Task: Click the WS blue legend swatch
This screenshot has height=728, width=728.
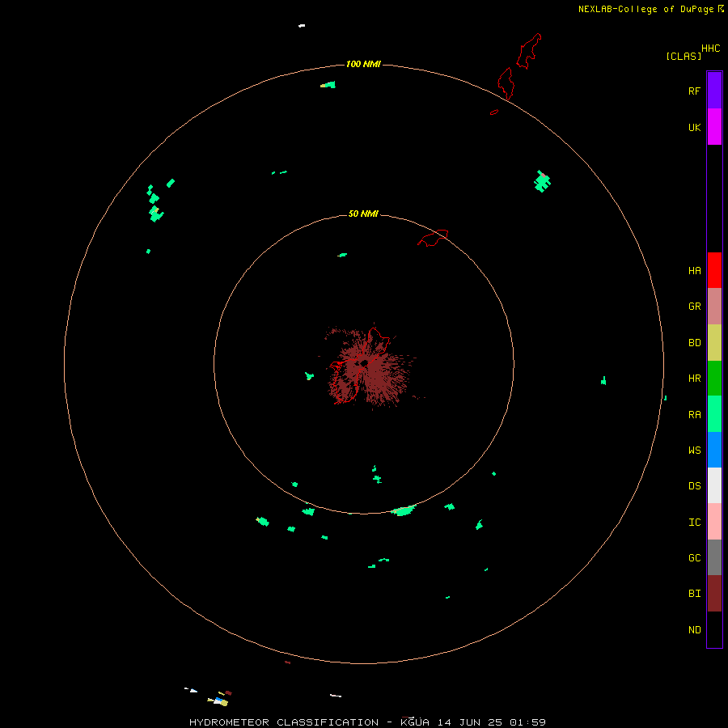Action: point(714,450)
